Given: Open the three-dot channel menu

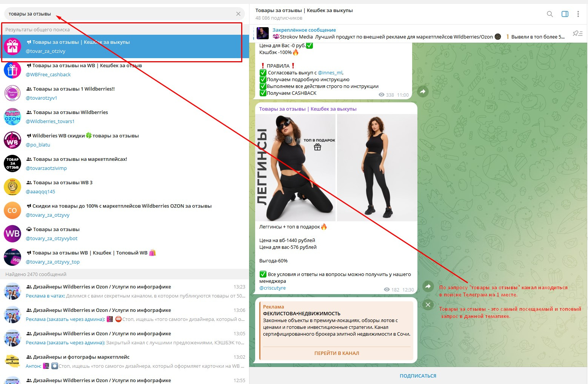Looking at the screenshot, I should click(x=578, y=14).
